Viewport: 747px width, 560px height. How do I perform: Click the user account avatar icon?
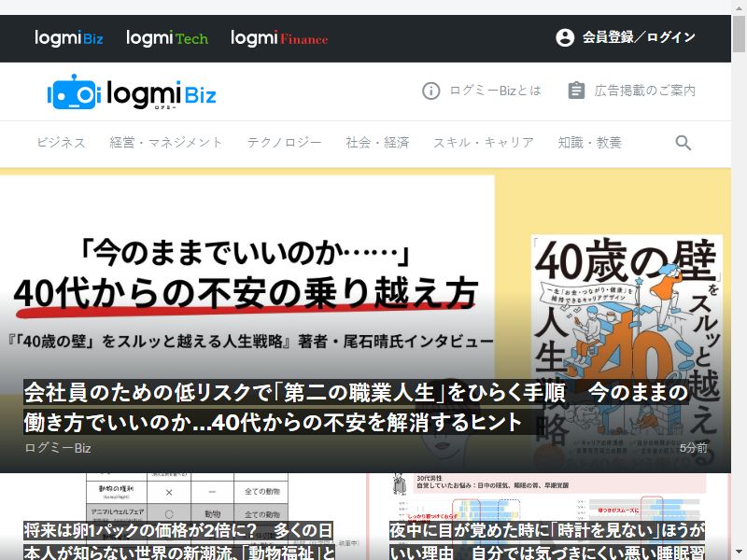click(565, 37)
